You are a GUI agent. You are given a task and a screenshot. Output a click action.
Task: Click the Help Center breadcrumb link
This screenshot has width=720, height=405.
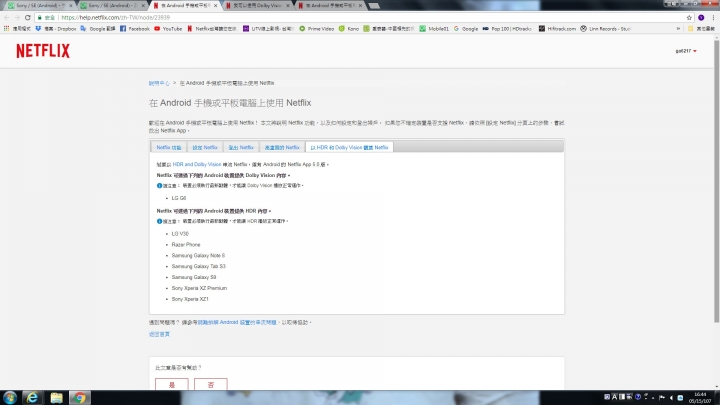click(159, 83)
